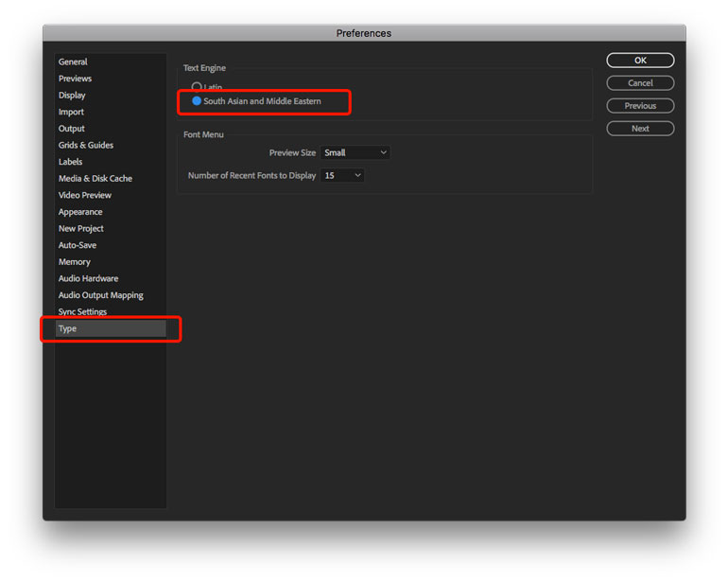Click the OK button
Image resolution: width=728 pixels, height=581 pixels.
pos(640,61)
